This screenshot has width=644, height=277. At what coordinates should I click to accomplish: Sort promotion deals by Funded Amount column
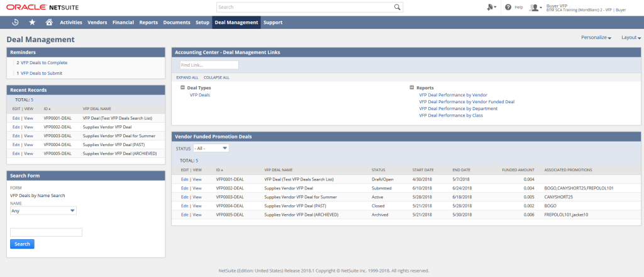[x=518, y=170]
